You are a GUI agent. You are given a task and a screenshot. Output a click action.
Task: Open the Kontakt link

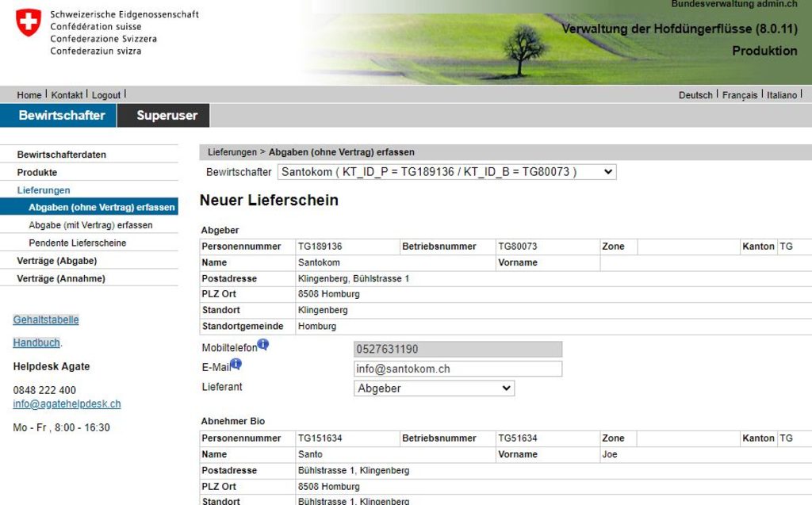pos(67,95)
